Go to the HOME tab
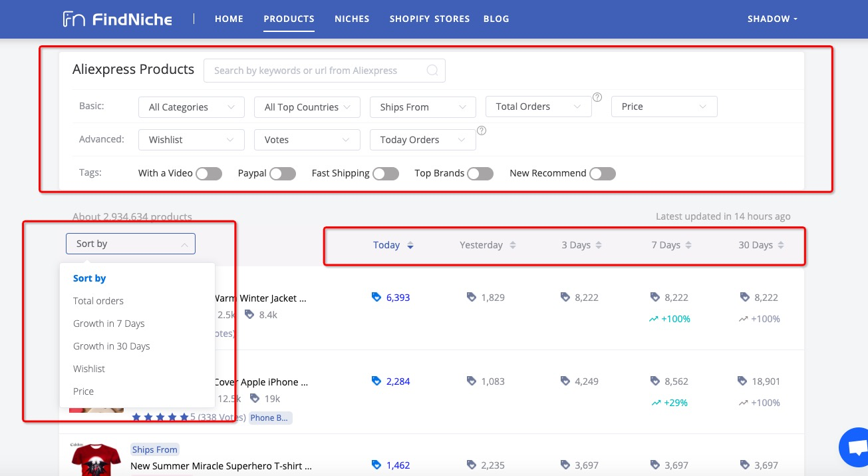 click(x=229, y=19)
